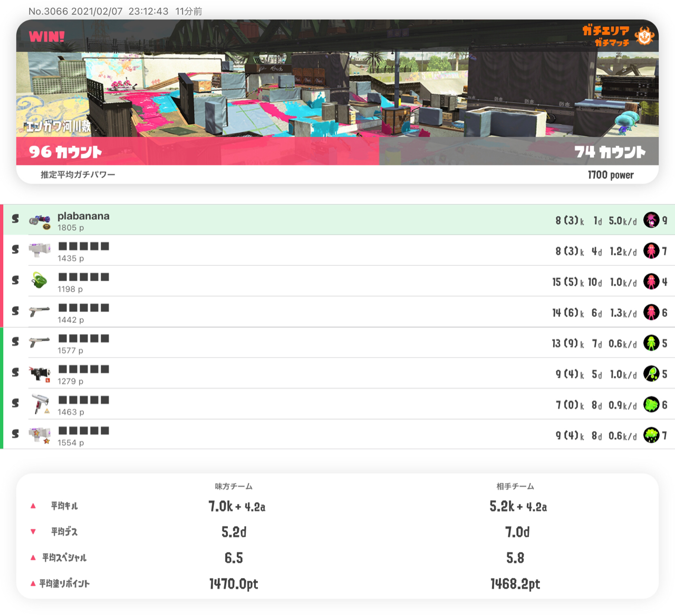Click the green special icon in 1279 p row

[651, 373]
